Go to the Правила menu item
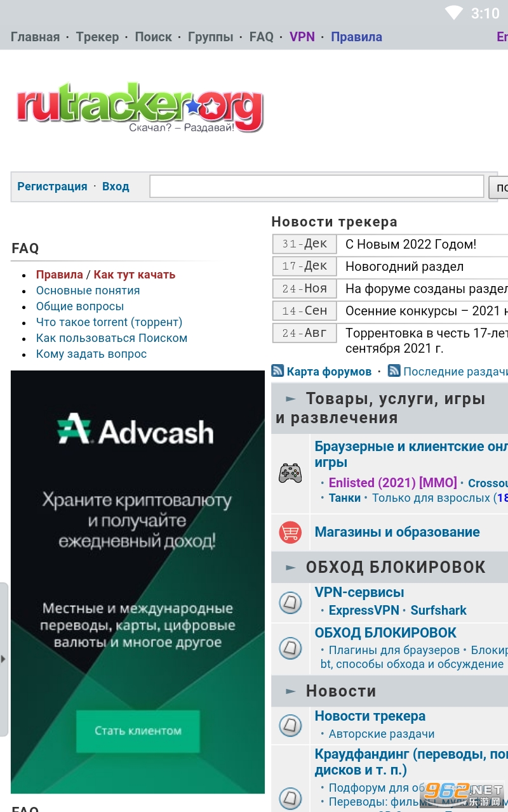Image resolution: width=508 pixels, height=812 pixels. tap(356, 37)
